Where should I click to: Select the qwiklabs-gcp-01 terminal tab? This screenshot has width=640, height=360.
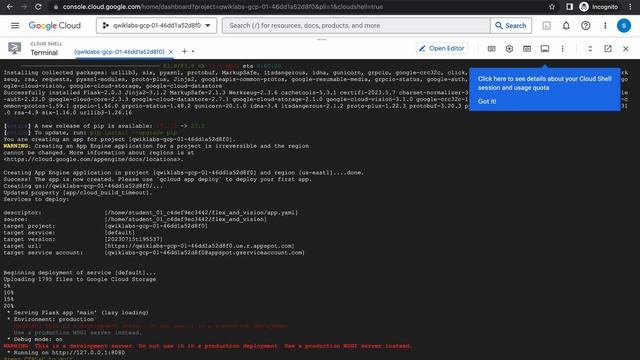point(119,52)
